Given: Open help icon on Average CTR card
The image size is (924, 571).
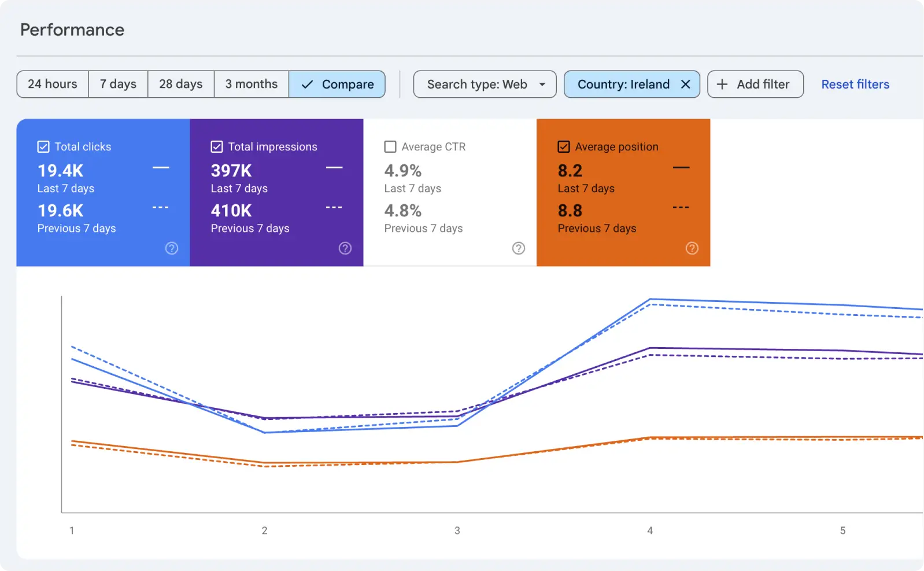Looking at the screenshot, I should click(519, 248).
